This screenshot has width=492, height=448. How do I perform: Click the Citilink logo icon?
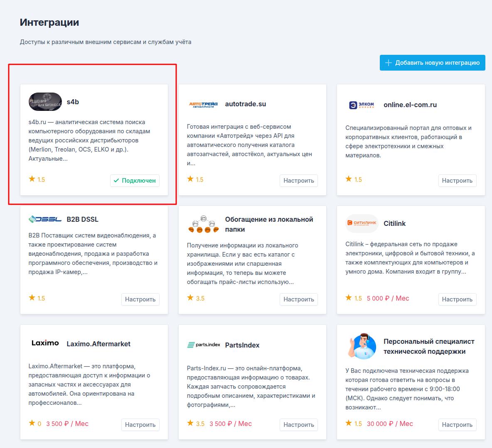[362, 223]
